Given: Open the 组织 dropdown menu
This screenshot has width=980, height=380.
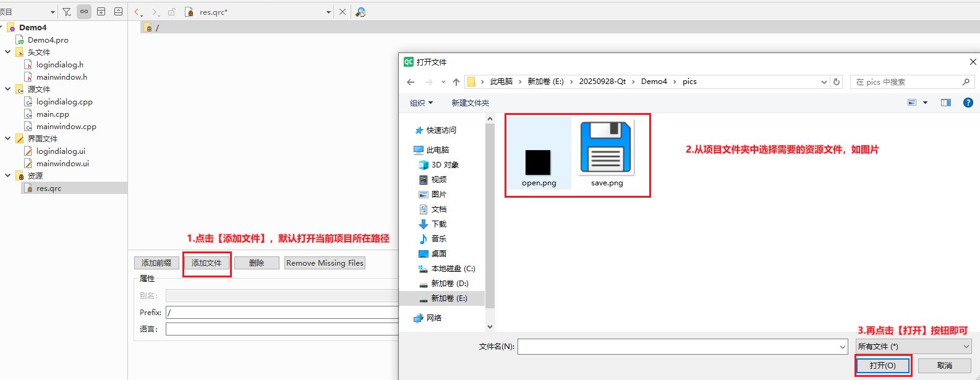Looking at the screenshot, I should [x=422, y=103].
